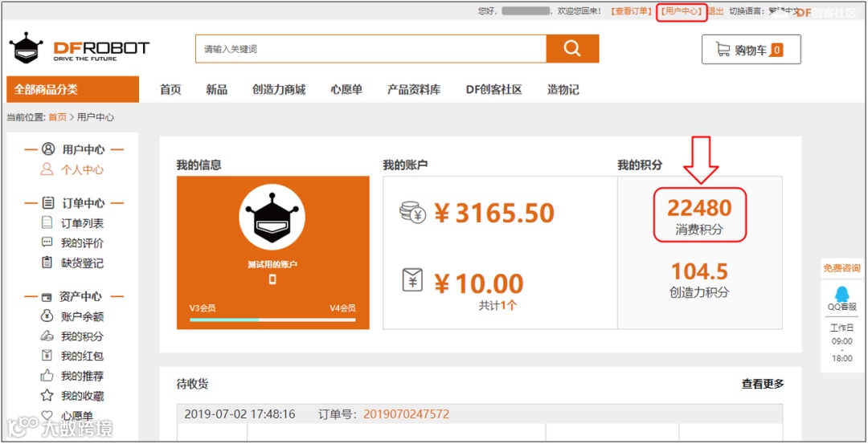Select 订单列表 text in sidebar
Image resolution: width=868 pixels, height=444 pixels.
click(83, 223)
